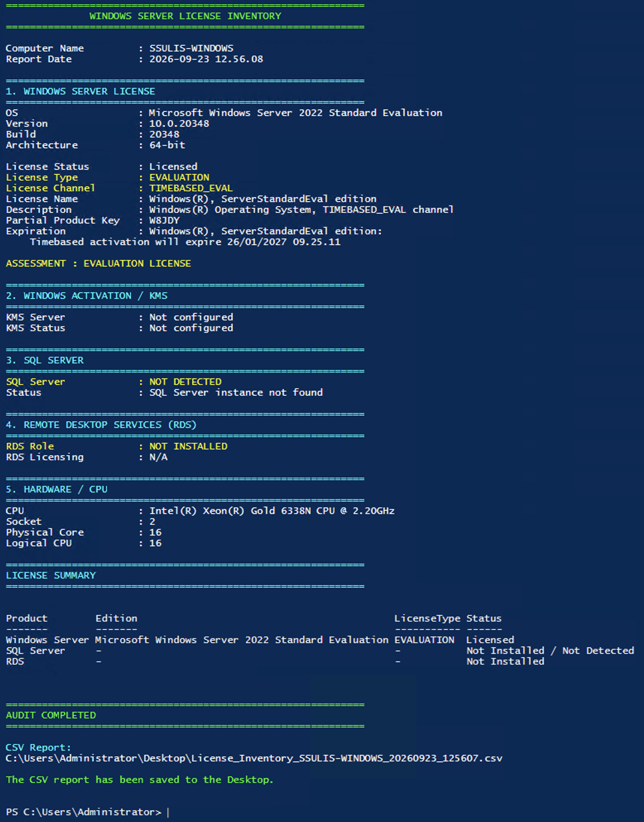Select the License Type value EVALUATION in section 1
Image resolution: width=644 pixels, height=822 pixels.
(179, 178)
